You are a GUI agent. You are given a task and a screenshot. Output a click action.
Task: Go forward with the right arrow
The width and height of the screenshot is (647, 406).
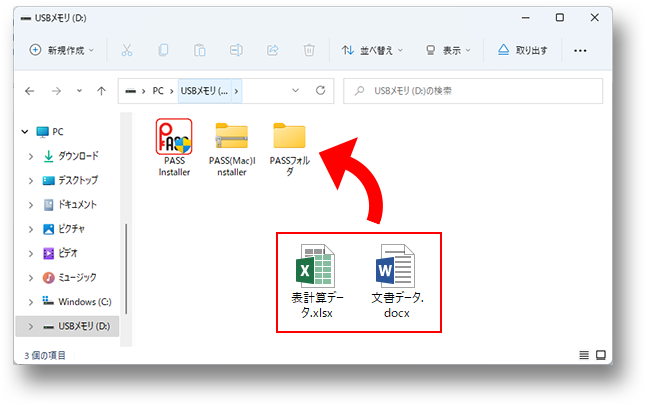pos(56,91)
